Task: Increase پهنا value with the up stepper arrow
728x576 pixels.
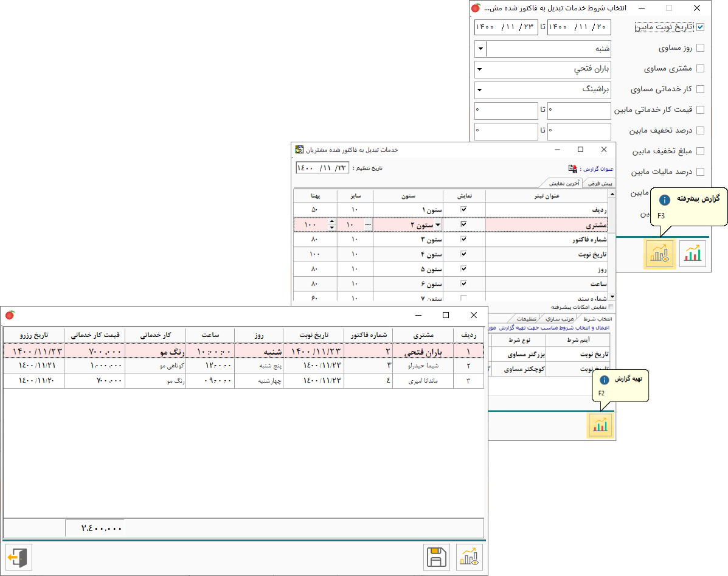Action: tap(331, 221)
